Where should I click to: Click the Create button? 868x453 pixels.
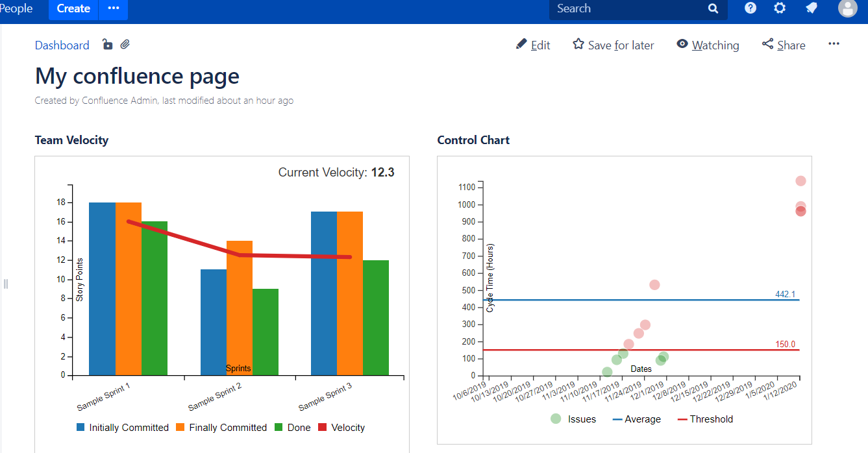pyautogui.click(x=73, y=8)
